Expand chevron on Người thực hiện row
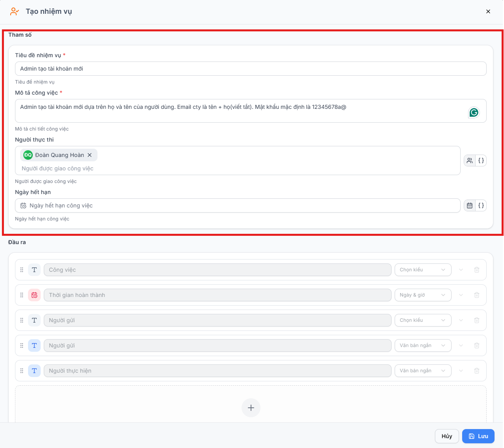This screenshot has height=448, width=504. (x=461, y=371)
